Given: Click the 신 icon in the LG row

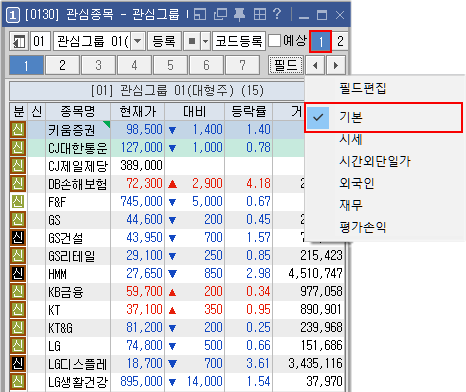Looking at the screenshot, I should 18,345.
